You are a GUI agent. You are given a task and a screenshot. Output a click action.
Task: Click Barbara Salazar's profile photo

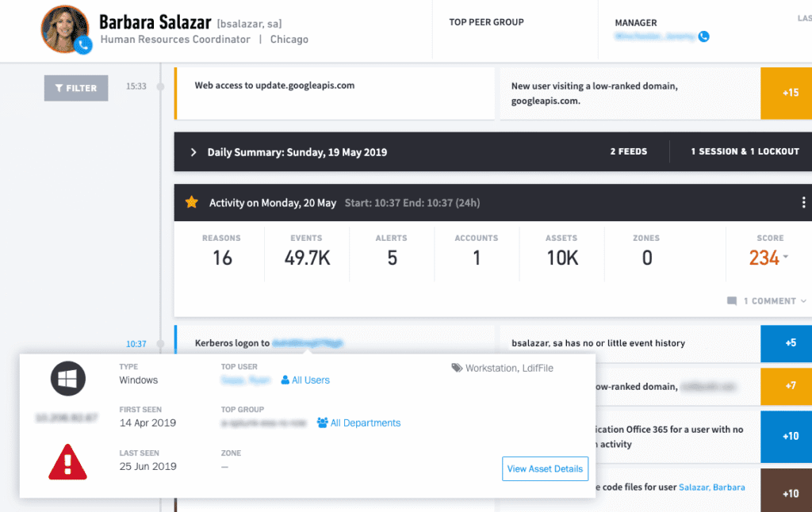coord(65,29)
